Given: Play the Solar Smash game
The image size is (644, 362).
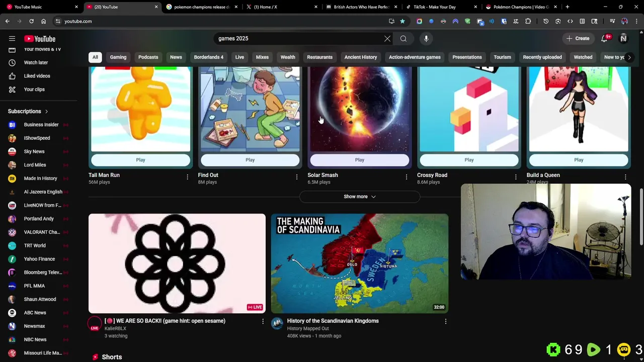Looking at the screenshot, I should coord(360,160).
